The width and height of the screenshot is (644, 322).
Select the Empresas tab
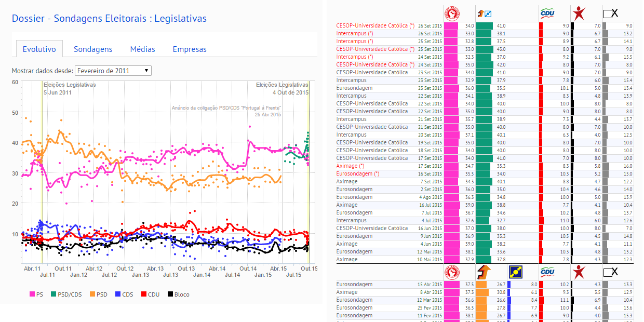190,49
